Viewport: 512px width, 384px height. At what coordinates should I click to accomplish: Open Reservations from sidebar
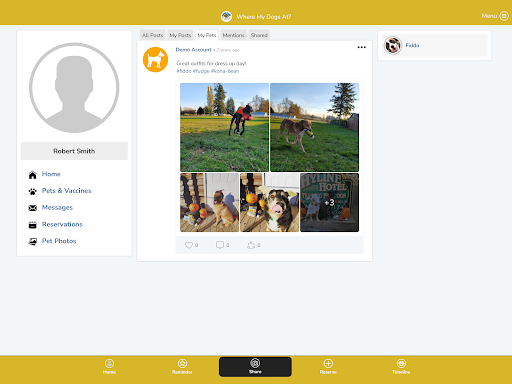click(x=62, y=224)
